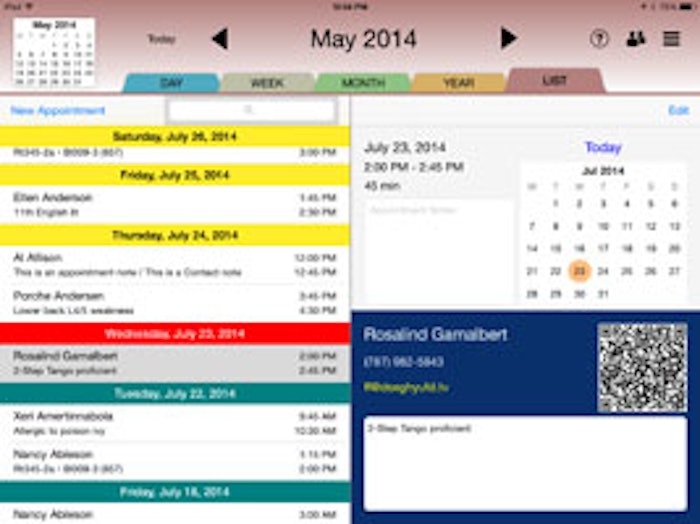Screen dimensions: 700x524
Task: Switch to the DAY tab
Action: point(171,83)
